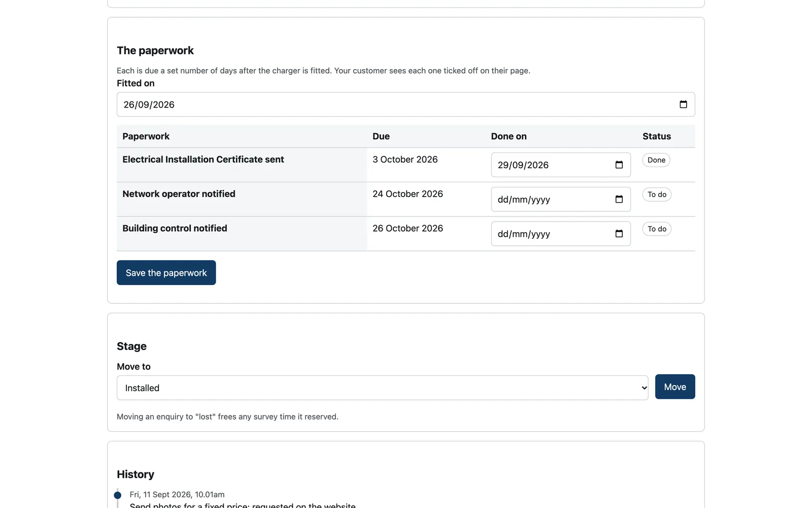The height and width of the screenshot is (508, 812).
Task: Click the Move button
Action: [675, 387]
